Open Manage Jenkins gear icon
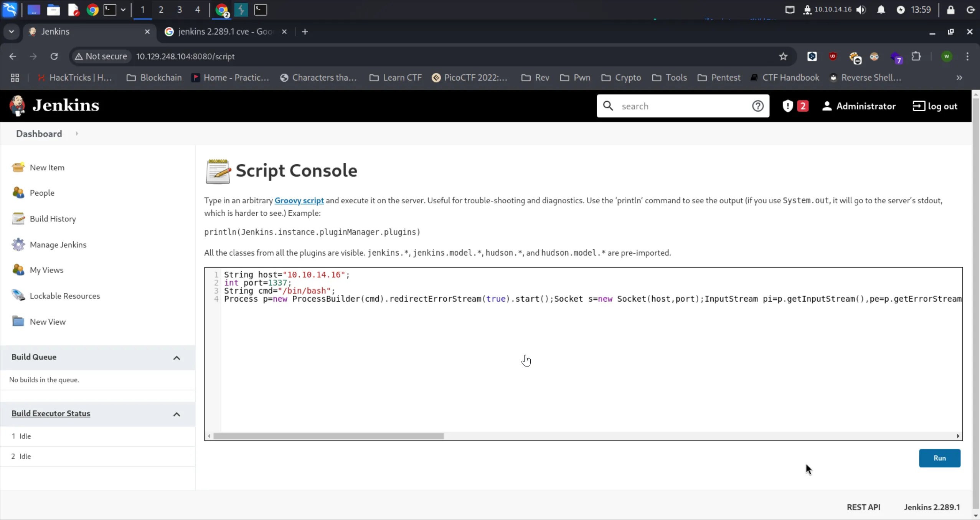980x520 pixels. pos(18,244)
